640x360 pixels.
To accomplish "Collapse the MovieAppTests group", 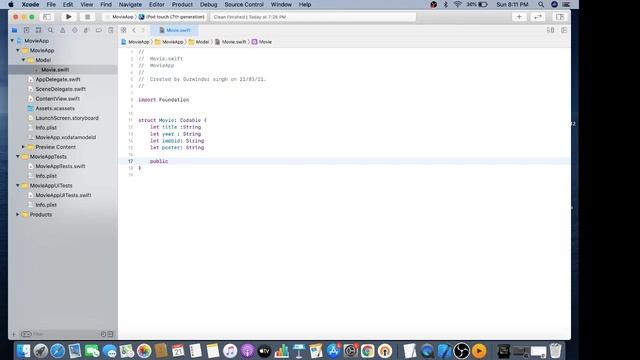I will pos(18,157).
